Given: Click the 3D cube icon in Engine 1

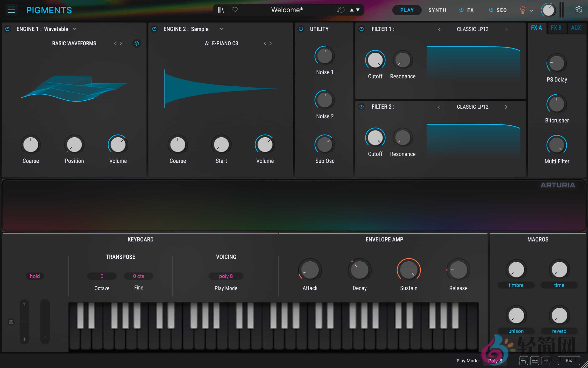Looking at the screenshot, I should click(x=136, y=43).
